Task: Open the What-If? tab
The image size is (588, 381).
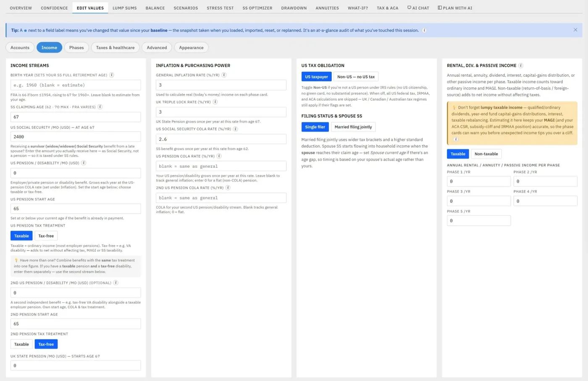Action: 358,8
